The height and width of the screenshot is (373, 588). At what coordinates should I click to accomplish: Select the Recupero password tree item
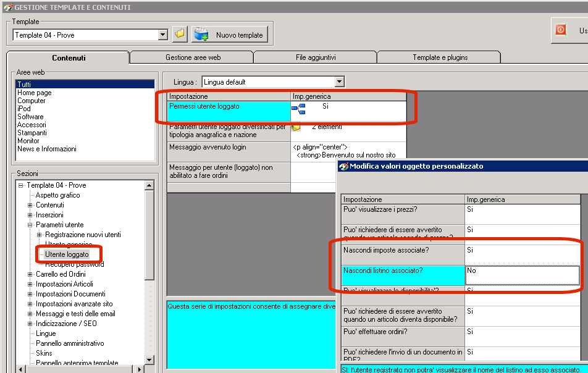[x=74, y=264]
